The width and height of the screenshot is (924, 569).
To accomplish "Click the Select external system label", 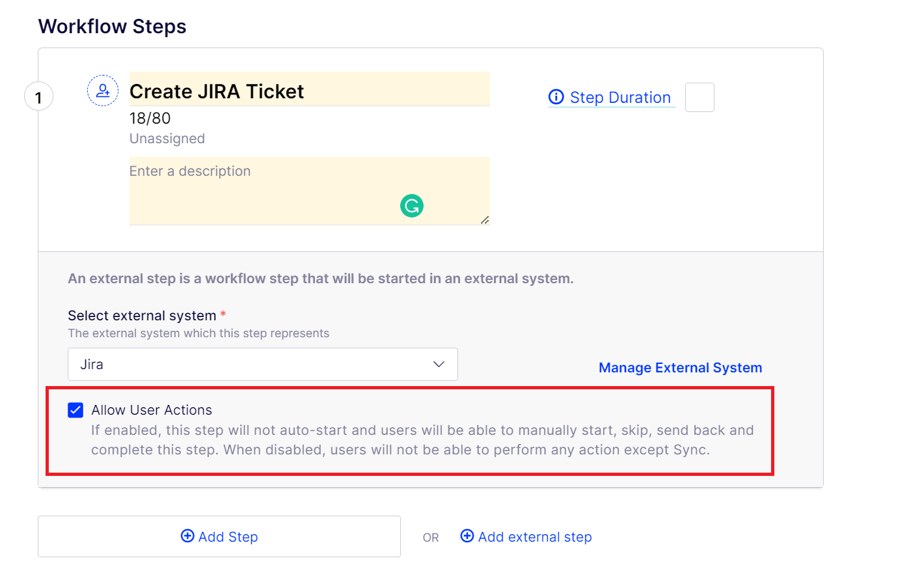I will [x=142, y=316].
